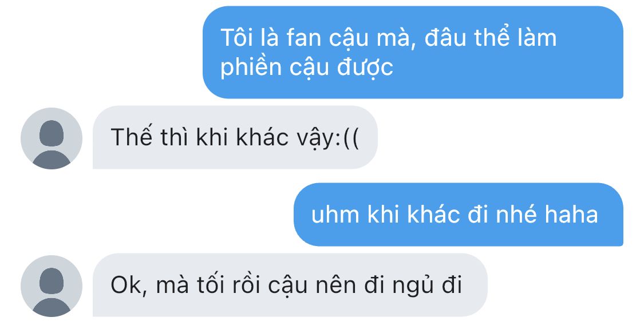Open profile avatar beside "Thế thì khi khác vậy"
The image size is (644, 333).
point(52,138)
